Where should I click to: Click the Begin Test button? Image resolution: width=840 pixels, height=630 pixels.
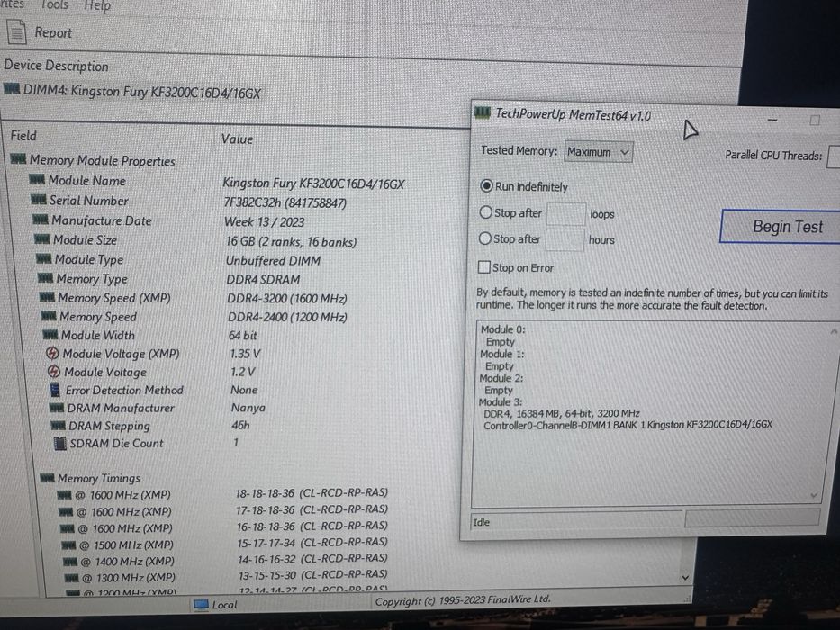(x=781, y=227)
